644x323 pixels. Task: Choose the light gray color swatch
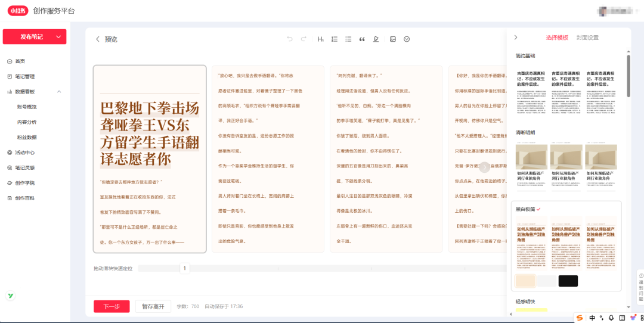[x=546, y=281]
